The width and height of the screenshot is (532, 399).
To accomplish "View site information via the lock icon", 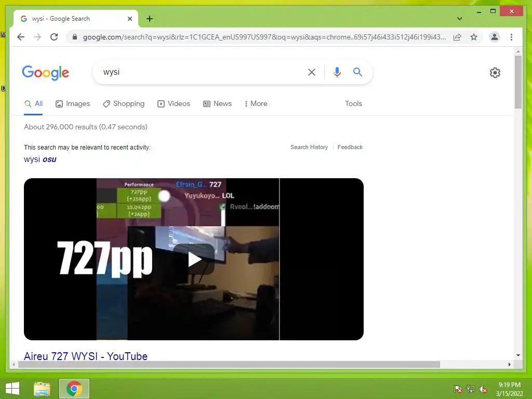I will pyautogui.click(x=75, y=37).
